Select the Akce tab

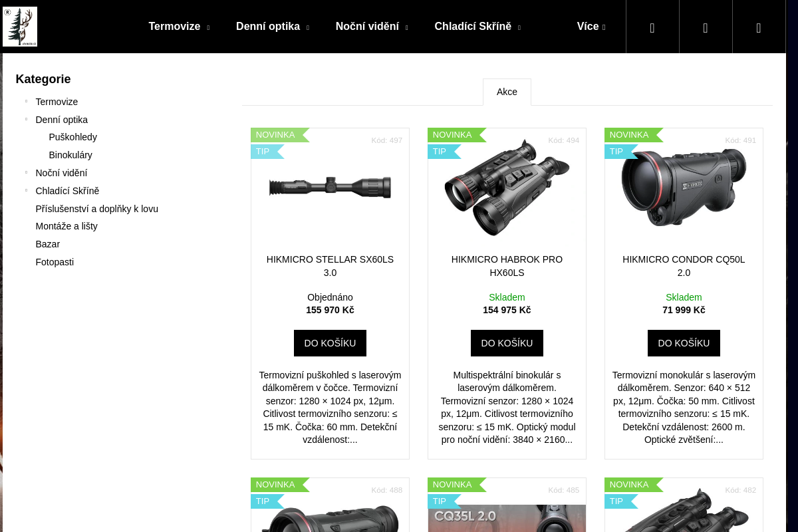[507, 92]
